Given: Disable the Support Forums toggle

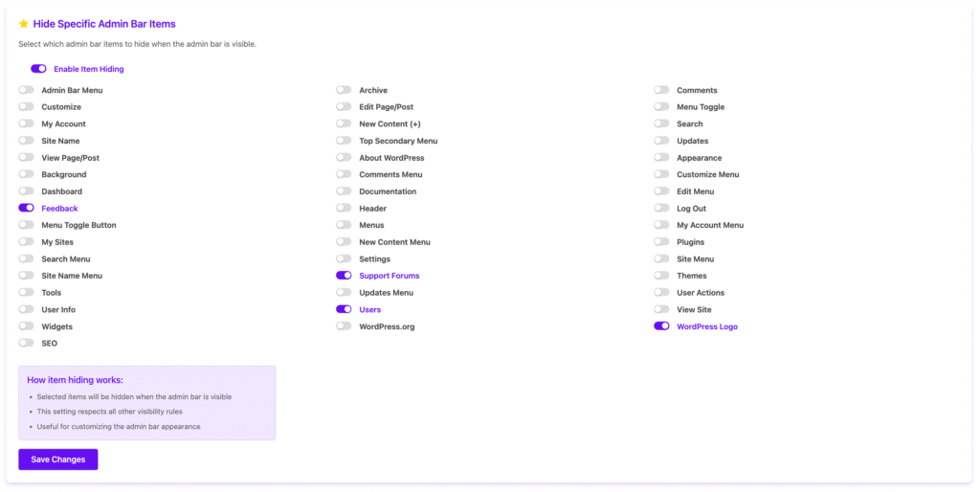Looking at the screenshot, I should tap(344, 276).
